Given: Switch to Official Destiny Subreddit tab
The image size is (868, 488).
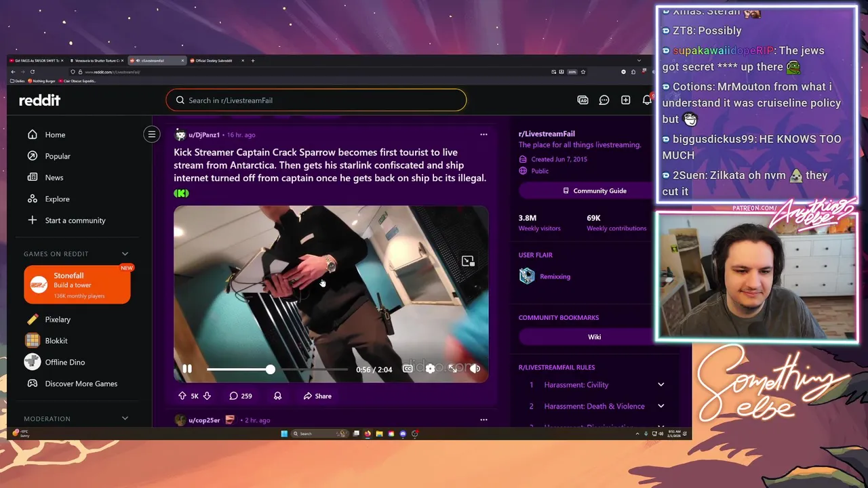Looking at the screenshot, I should point(216,60).
